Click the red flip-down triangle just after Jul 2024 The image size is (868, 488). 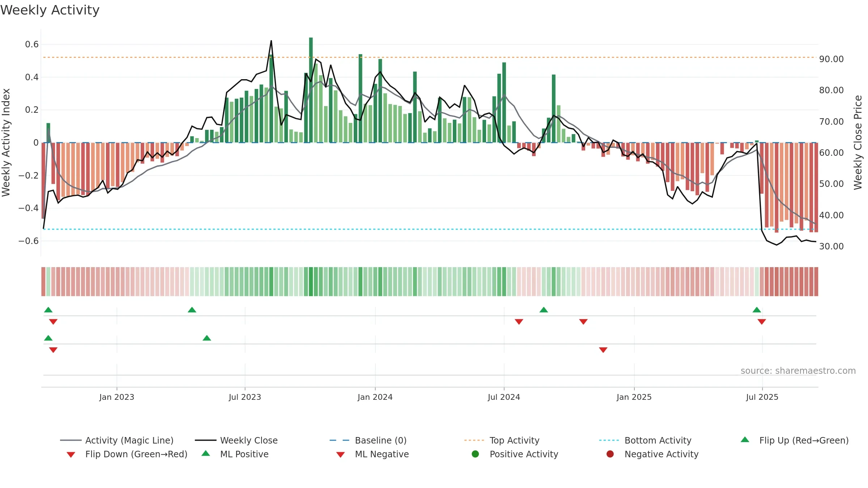pyautogui.click(x=519, y=322)
